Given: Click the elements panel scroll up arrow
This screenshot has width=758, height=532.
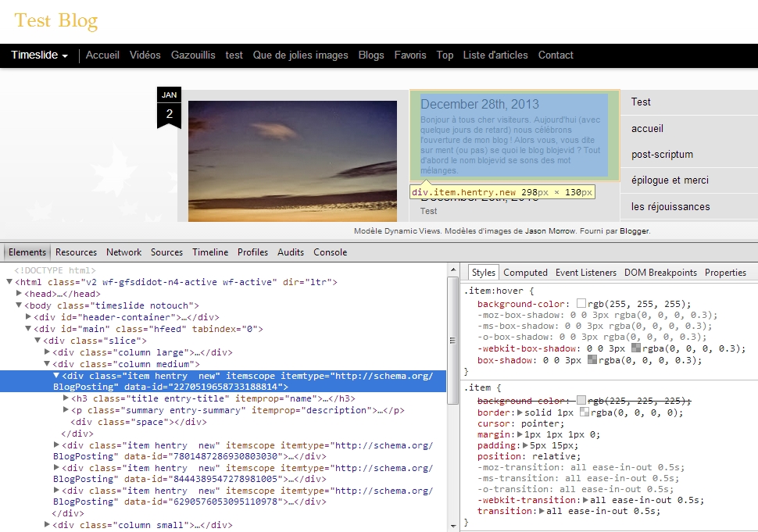Looking at the screenshot, I should pyautogui.click(x=453, y=270).
